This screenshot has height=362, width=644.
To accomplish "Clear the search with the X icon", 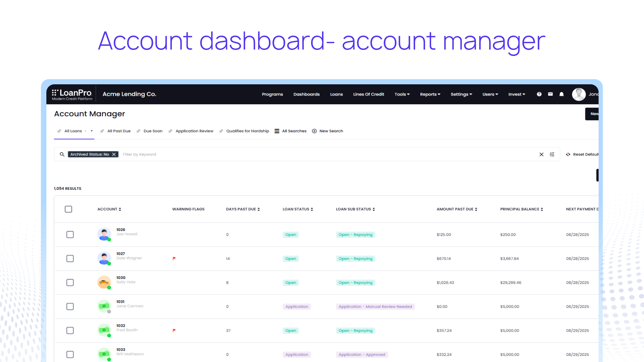I will pos(541,154).
